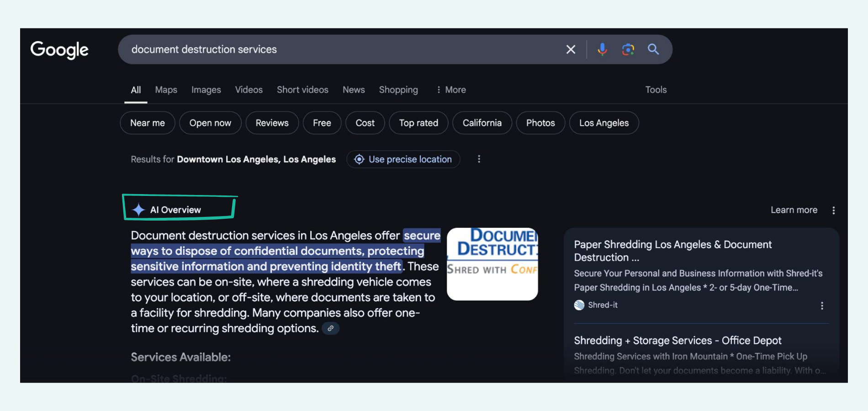Select the Short videos tab

[x=302, y=90]
